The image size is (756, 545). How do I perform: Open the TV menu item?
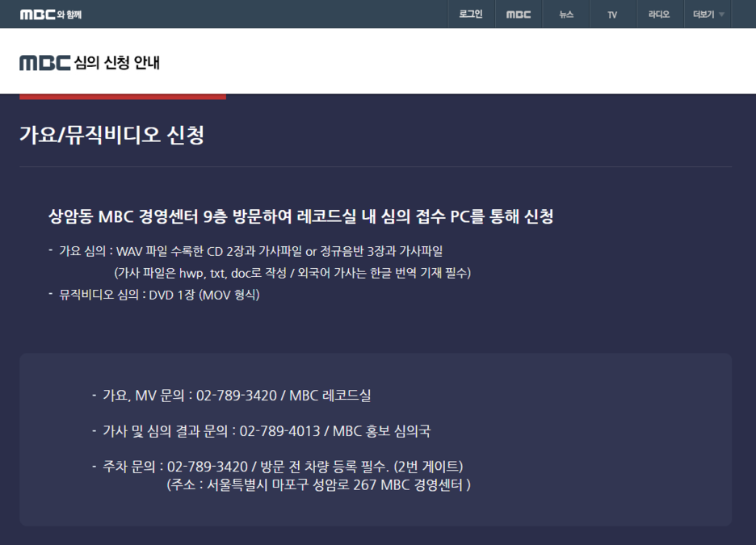613,14
